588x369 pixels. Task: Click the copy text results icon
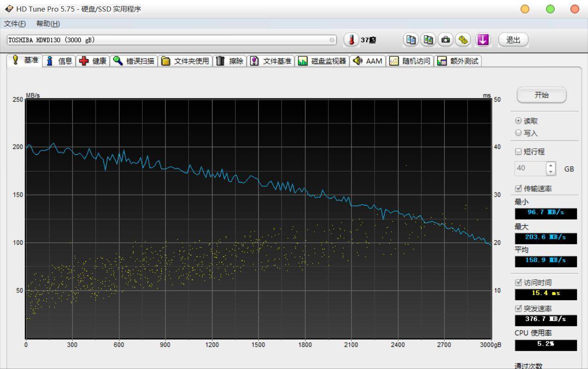click(x=411, y=40)
